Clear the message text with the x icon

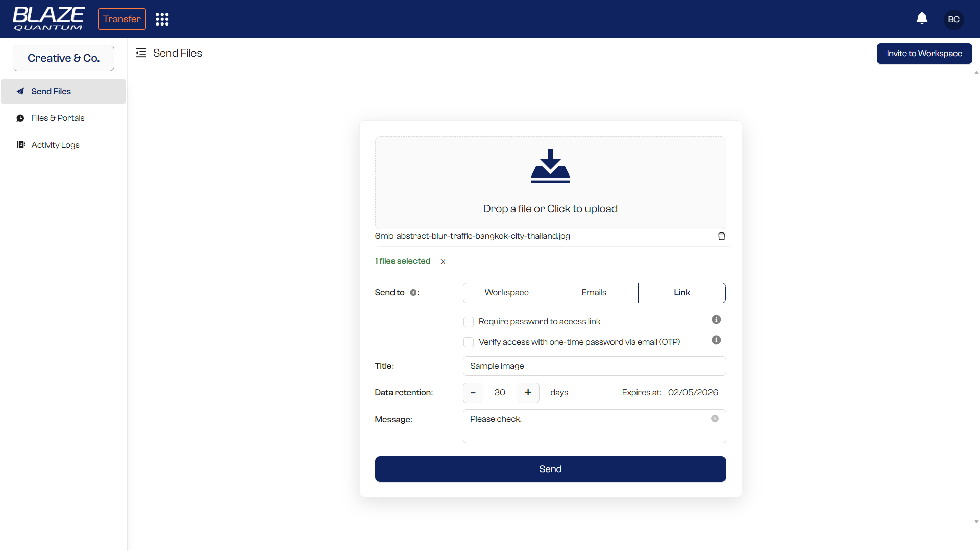(715, 419)
